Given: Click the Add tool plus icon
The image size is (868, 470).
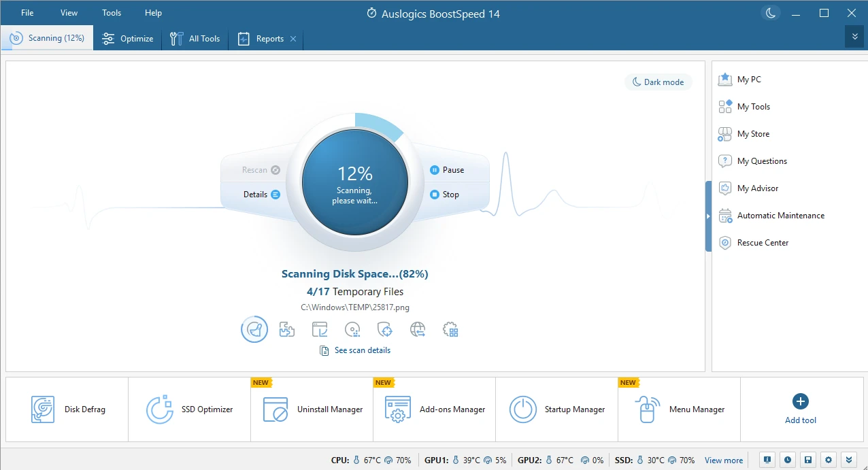Looking at the screenshot, I should pyautogui.click(x=800, y=401).
